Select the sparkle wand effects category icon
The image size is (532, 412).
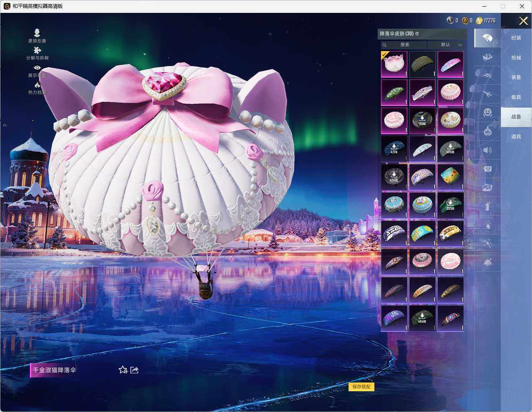(x=487, y=243)
